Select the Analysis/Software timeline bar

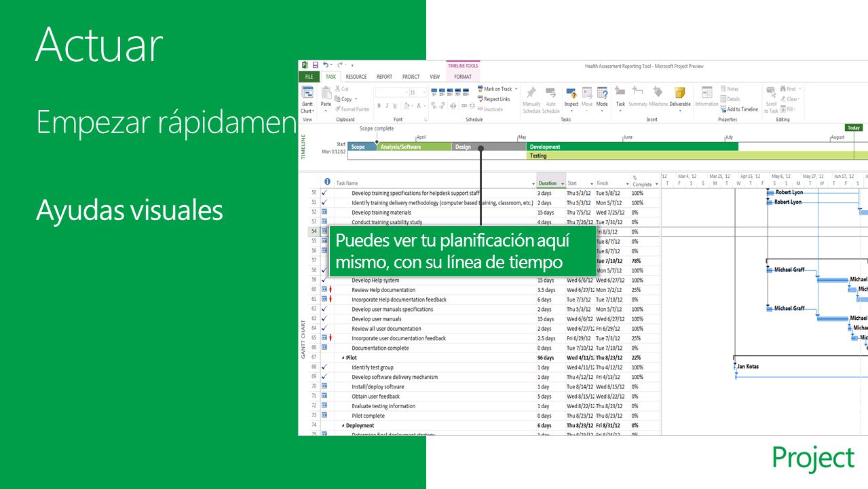[x=414, y=147]
